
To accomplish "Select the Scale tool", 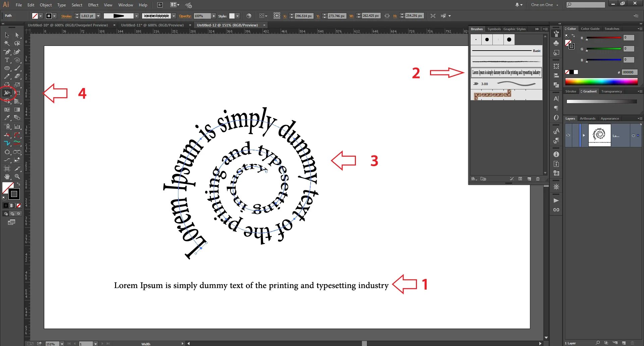I will pyautogui.click(x=17, y=85).
